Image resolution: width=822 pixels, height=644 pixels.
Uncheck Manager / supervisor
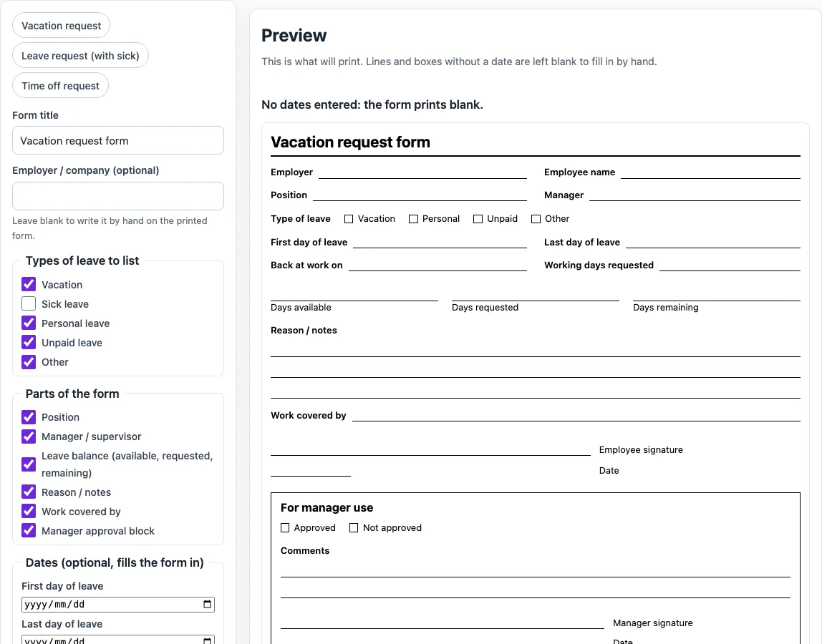pyautogui.click(x=29, y=436)
